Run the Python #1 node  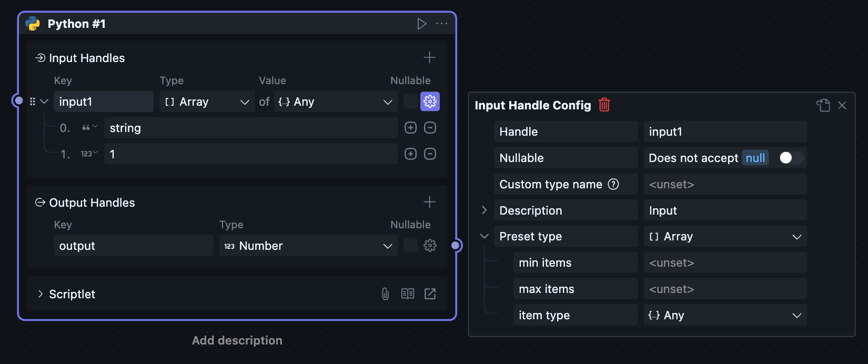[x=421, y=24]
